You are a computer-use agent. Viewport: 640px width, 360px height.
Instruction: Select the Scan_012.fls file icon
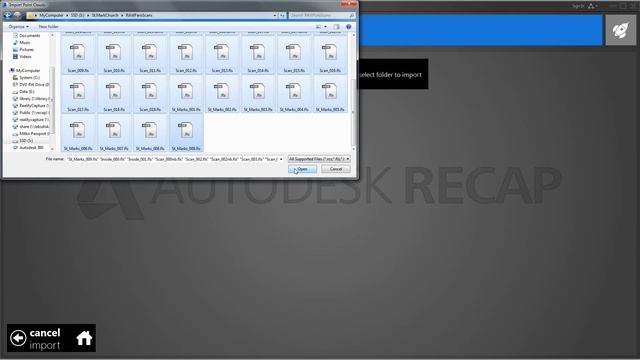pos(186,53)
